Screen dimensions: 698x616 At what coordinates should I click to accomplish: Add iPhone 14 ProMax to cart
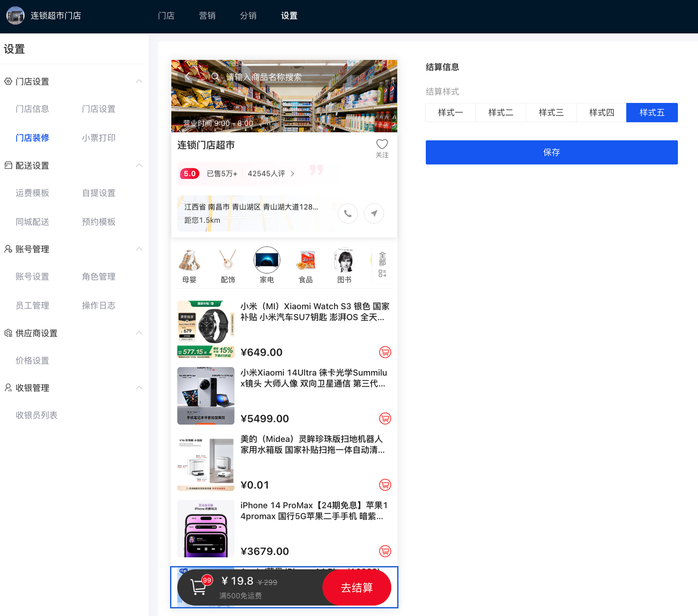pyautogui.click(x=385, y=551)
